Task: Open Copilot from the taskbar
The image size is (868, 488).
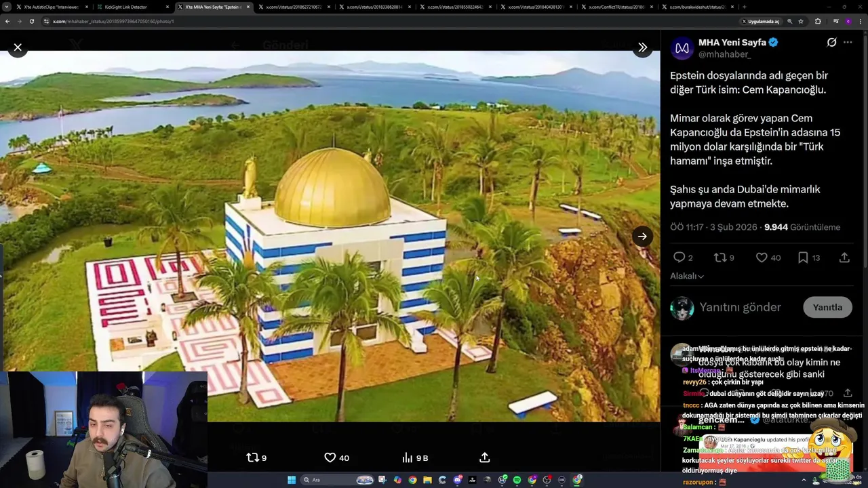Action: (x=397, y=480)
